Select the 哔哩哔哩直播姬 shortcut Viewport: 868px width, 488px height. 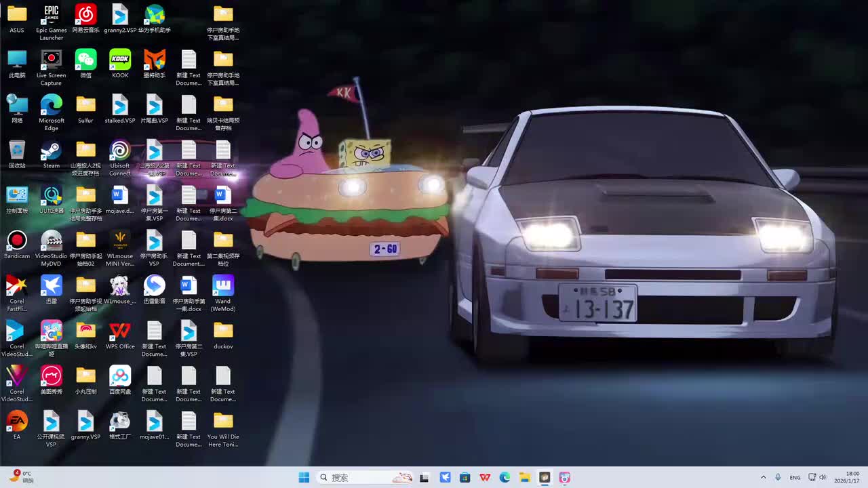pyautogui.click(x=51, y=339)
